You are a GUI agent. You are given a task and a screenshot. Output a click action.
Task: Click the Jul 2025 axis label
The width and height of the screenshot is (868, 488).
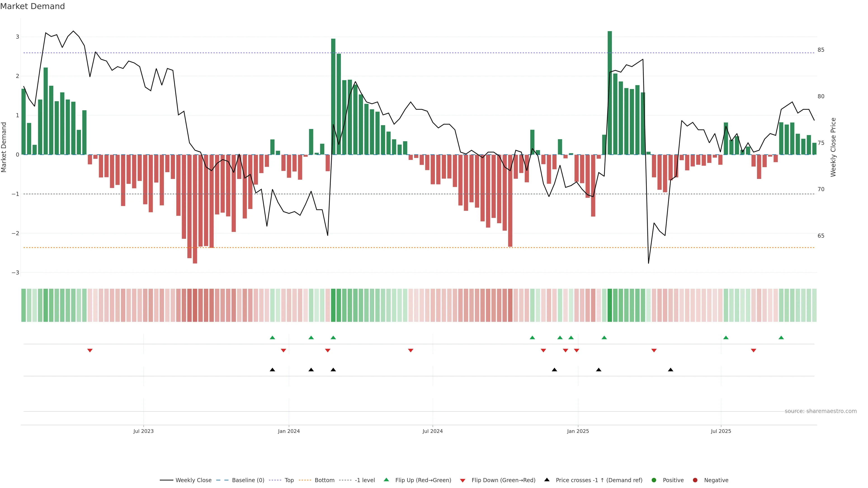[721, 431]
